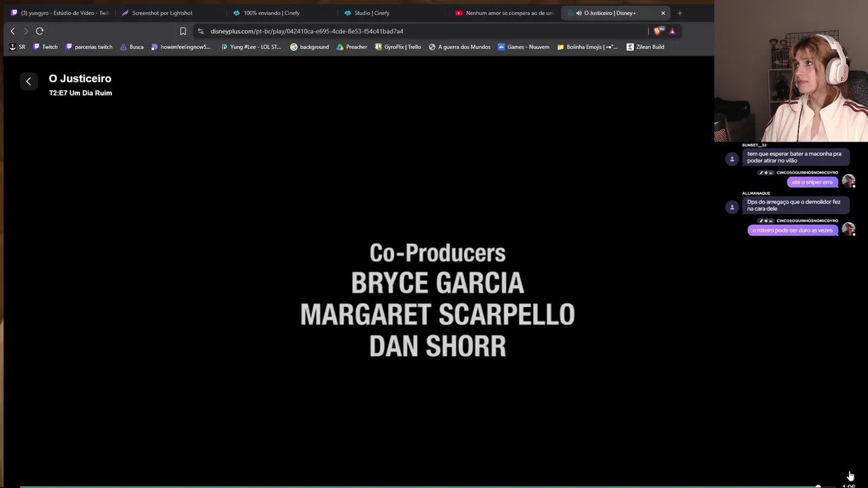Screen dimensions: 868x488
Task: Click the SUNSET__32 username in chat
Action: [754, 145]
